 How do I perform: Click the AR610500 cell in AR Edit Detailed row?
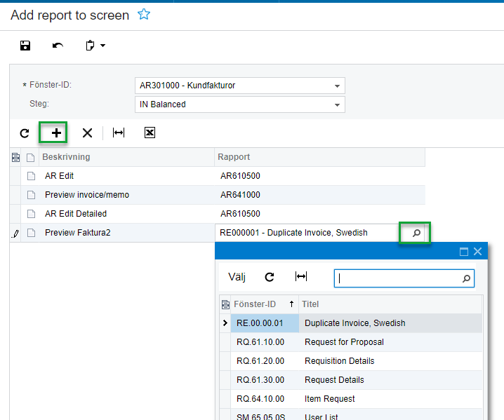[x=320, y=214]
